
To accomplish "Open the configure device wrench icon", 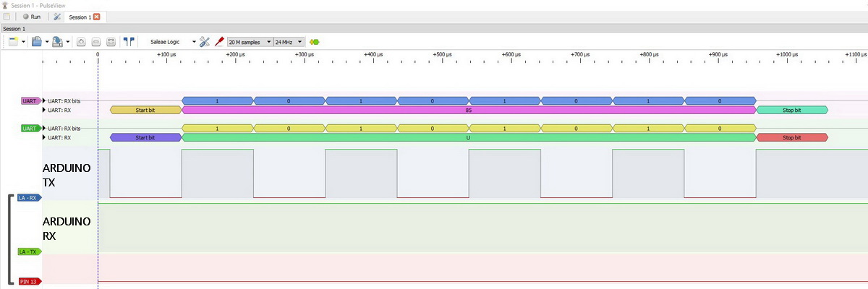I will click(204, 42).
